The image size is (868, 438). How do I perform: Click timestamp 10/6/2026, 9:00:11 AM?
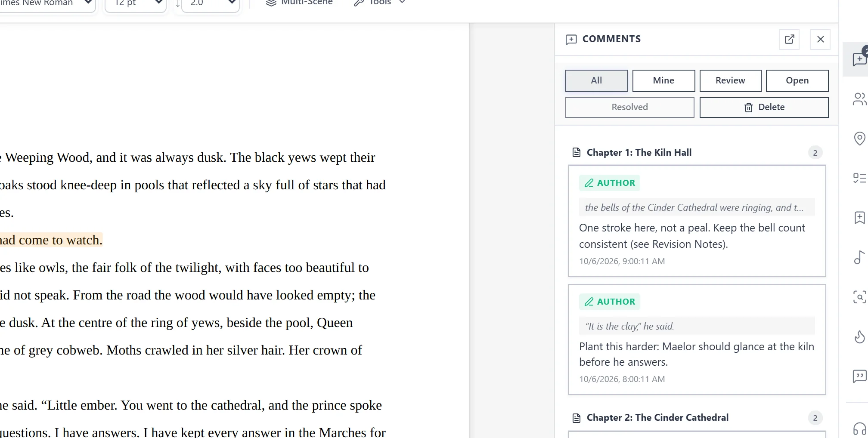(x=622, y=261)
